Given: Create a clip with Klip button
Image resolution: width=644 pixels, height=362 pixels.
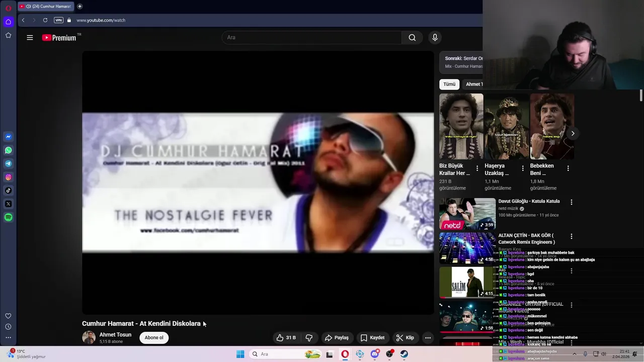Looking at the screenshot, I should [405, 338].
